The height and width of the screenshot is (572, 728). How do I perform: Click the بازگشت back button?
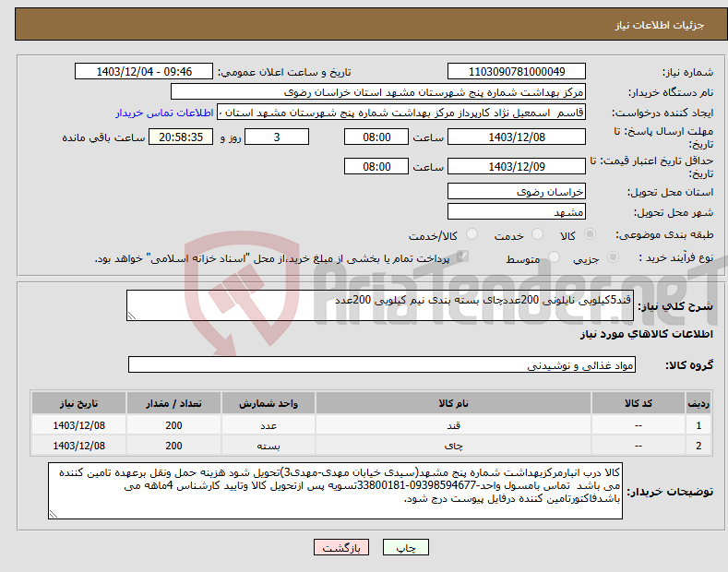coord(341,548)
